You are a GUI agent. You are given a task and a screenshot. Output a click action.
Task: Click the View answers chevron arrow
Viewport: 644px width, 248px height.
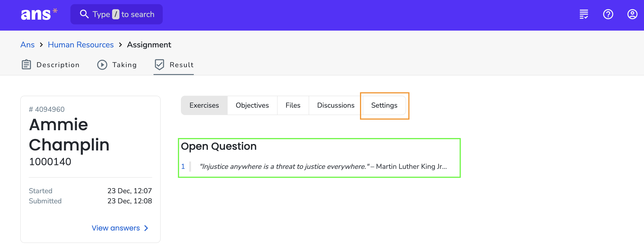[x=146, y=228]
